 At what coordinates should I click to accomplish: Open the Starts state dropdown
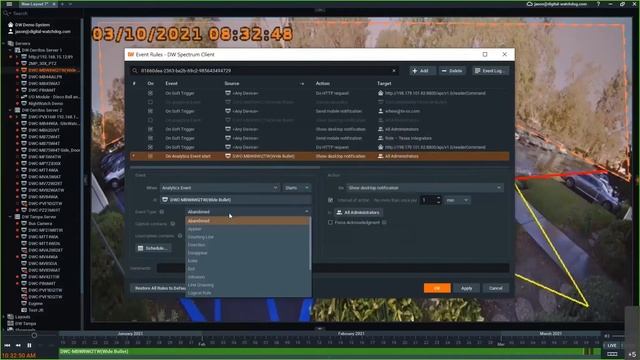297,188
